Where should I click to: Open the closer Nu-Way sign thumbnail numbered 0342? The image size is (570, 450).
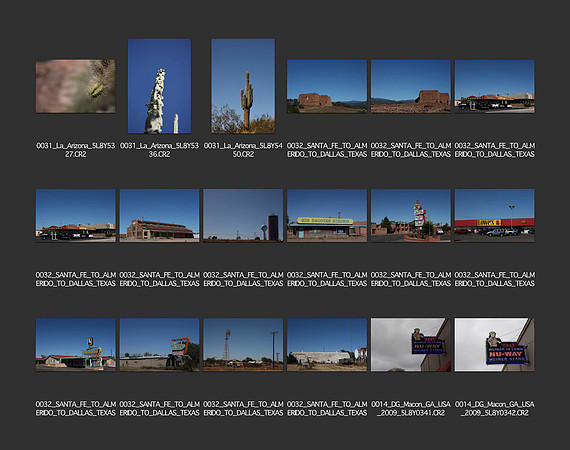pos(494,345)
